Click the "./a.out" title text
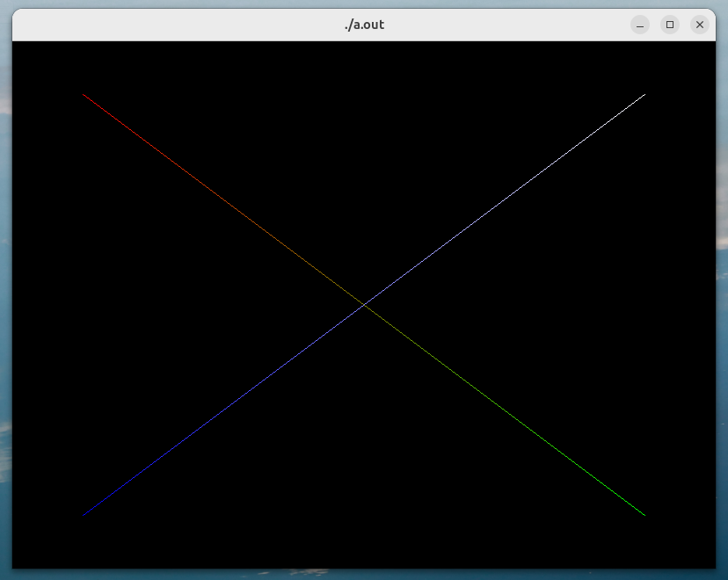Screen dimensions: 728x580 (364, 25)
